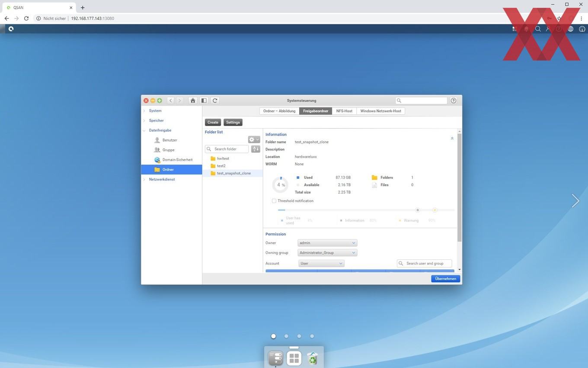Open the search magnifier in the top bar
The height and width of the screenshot is (368, 588).
(538, 29)
